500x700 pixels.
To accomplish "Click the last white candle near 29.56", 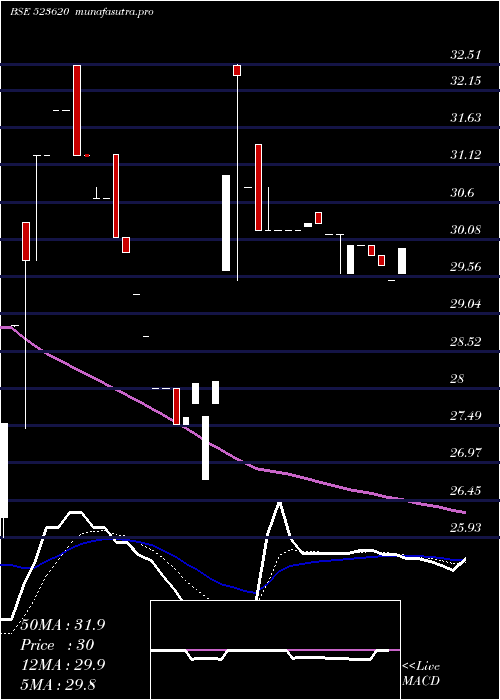I will tap(402, 261).
